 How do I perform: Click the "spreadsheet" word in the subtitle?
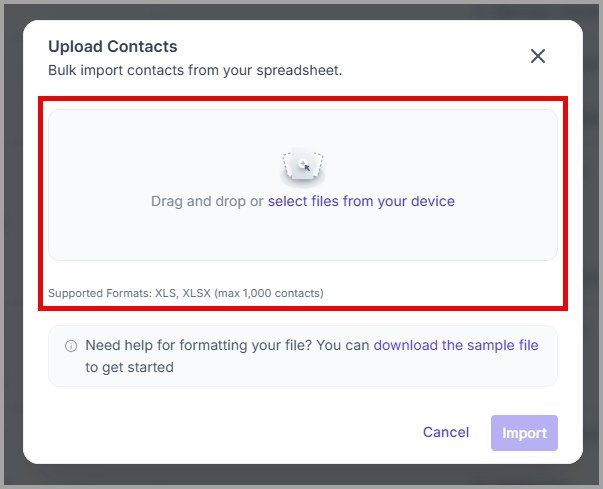pyautogui.click(x=299, y=70)
